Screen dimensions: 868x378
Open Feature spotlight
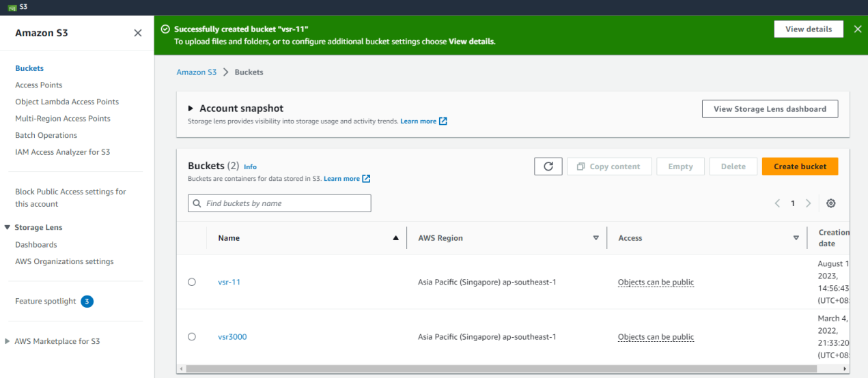click(46, 302)
